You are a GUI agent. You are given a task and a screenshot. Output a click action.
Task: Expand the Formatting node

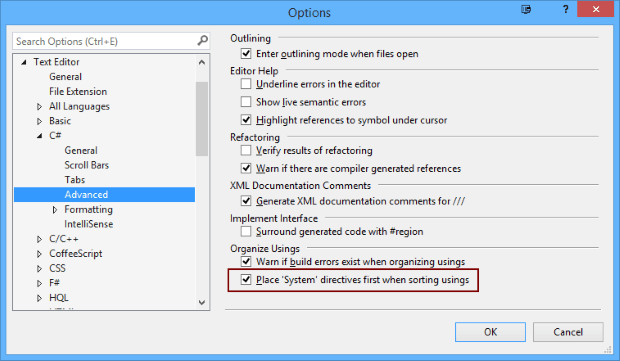(55, 210)
